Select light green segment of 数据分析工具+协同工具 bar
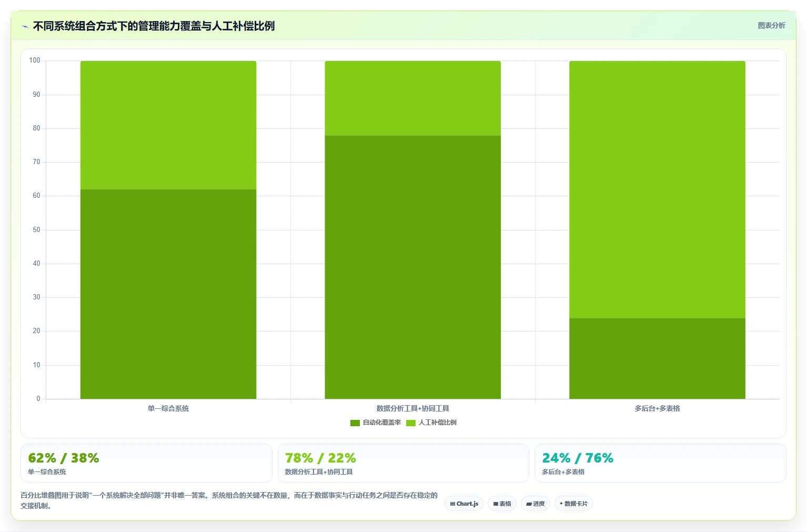Image resolution: width=807 pixels, height=532 pixels. click(413, 98)
